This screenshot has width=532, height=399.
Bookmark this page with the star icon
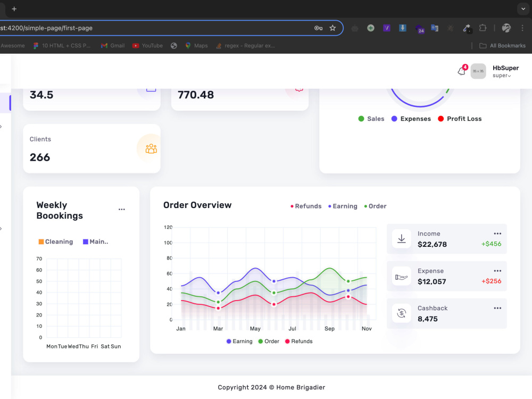[332, 28]
